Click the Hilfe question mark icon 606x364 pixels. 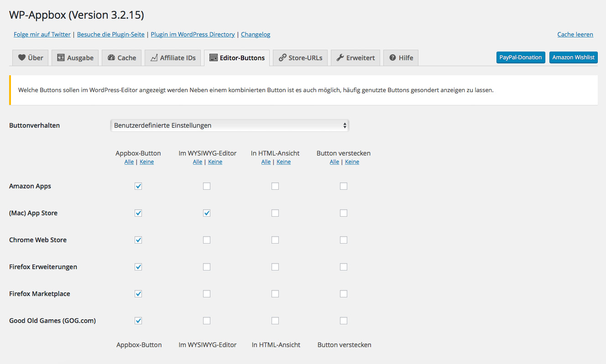pyautogui.click(x=392, y=58)
